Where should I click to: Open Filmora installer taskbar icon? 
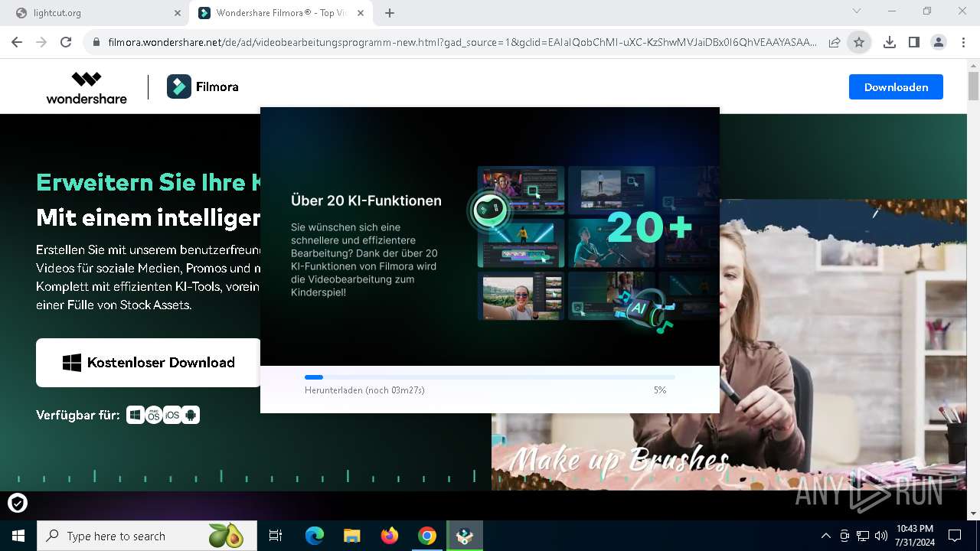pos(465,536)
